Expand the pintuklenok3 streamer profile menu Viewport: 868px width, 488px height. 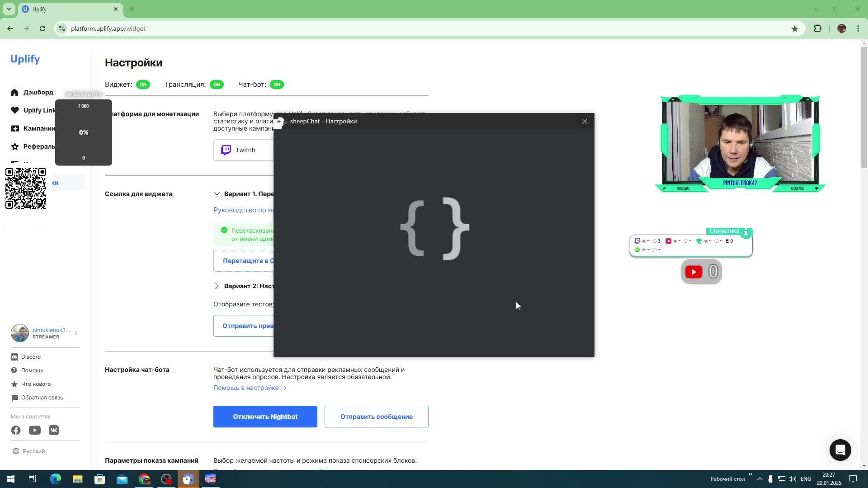tap(75, 333)
